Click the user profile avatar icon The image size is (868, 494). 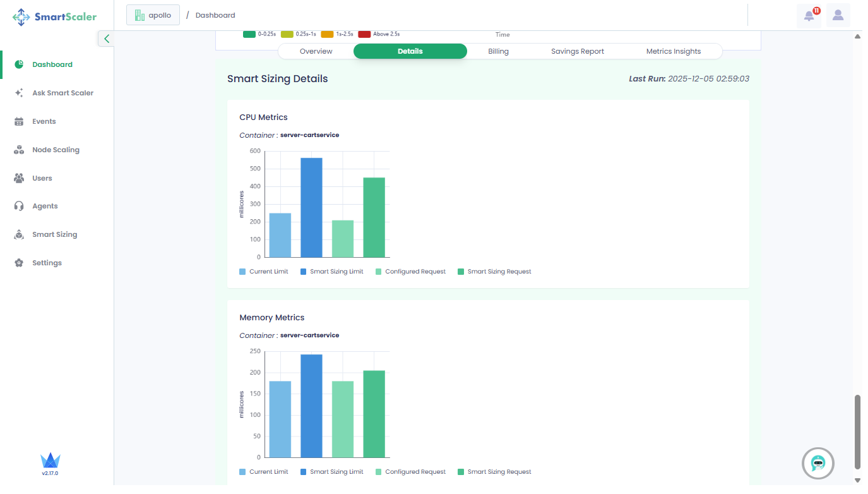coord(838,15)
